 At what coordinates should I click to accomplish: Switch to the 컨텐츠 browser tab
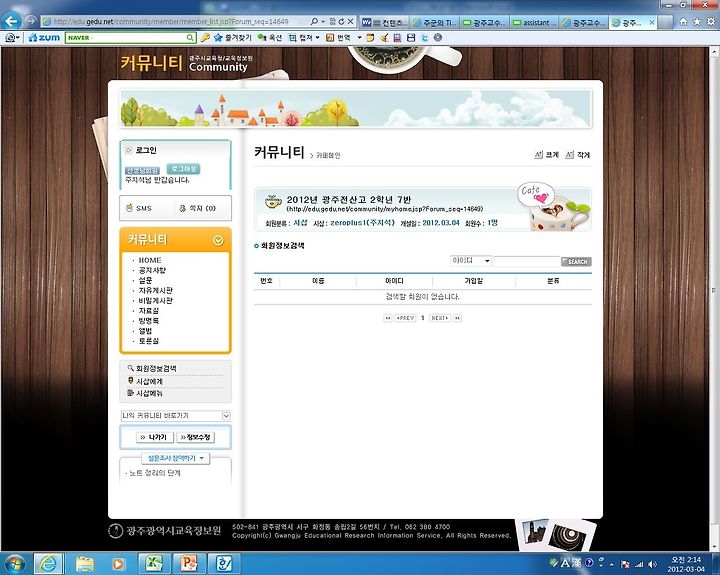pyautogui.click(x=385, y=22)
